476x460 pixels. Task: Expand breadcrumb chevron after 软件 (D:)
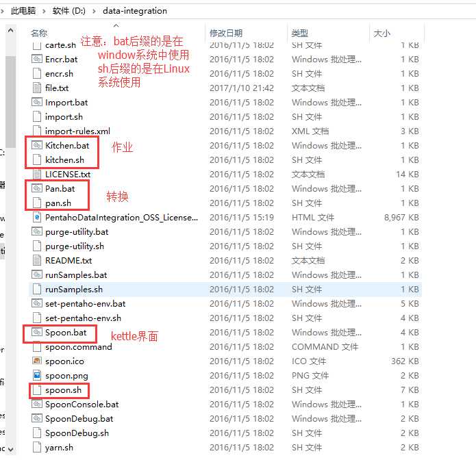[94, 11]
